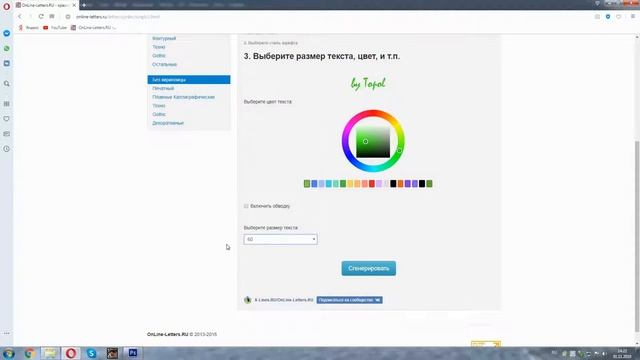Pick the orange color swatch
This screenshot has height=360, width=640.
coord(400,184)
